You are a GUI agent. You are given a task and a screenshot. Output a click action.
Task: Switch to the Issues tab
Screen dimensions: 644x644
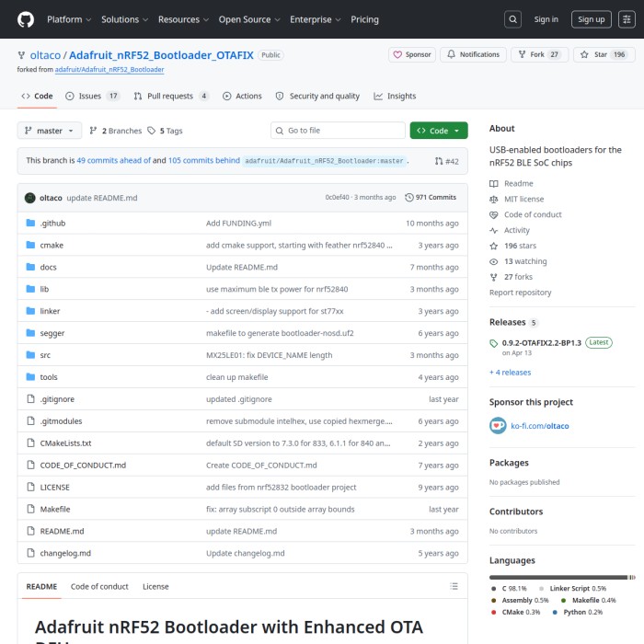coord(92,96)
